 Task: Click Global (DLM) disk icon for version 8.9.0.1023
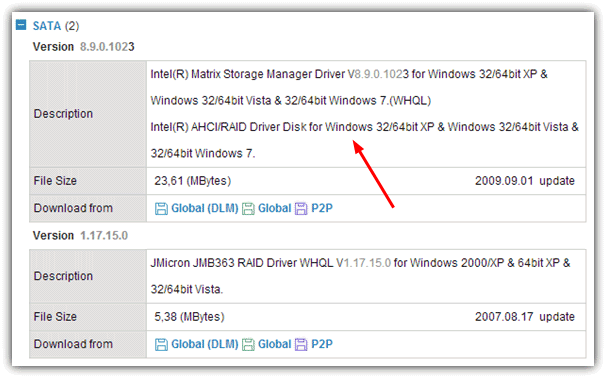pos(161,208)
